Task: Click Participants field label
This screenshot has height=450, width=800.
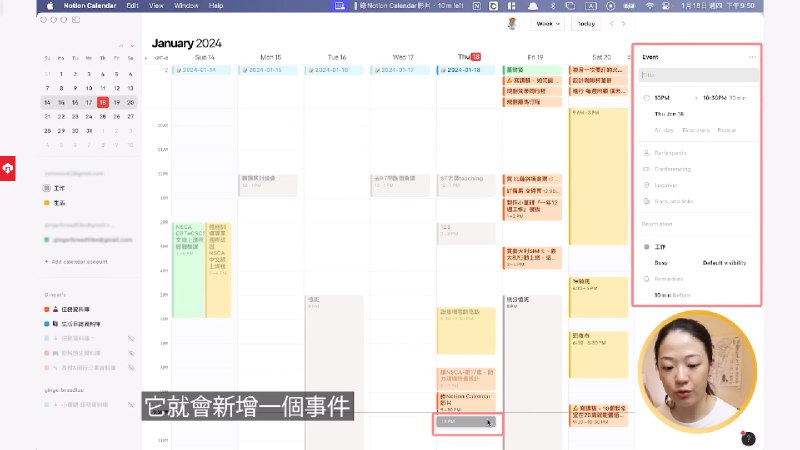Action: pyautogui.click(x=670, y=153)
